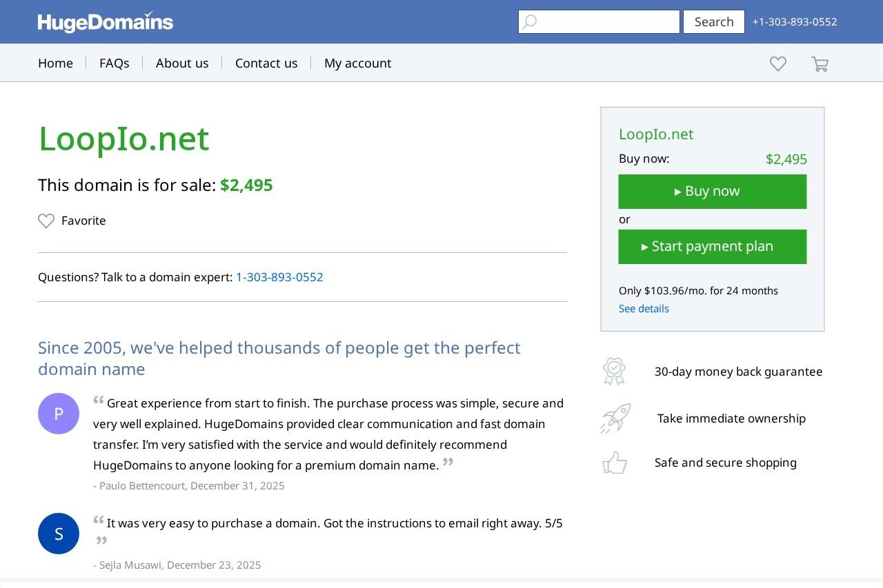Open Contact us page
883x588 pixels.
[x=266, y=63]
